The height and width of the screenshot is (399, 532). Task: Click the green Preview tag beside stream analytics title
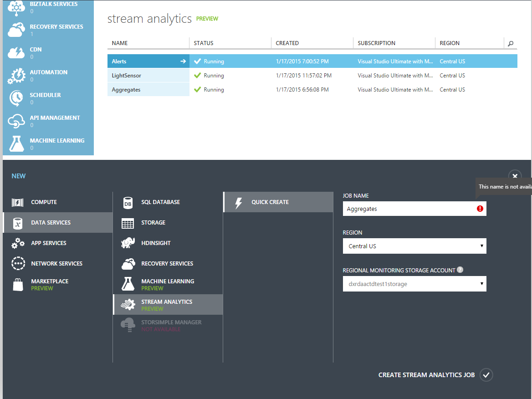point(207,19)
